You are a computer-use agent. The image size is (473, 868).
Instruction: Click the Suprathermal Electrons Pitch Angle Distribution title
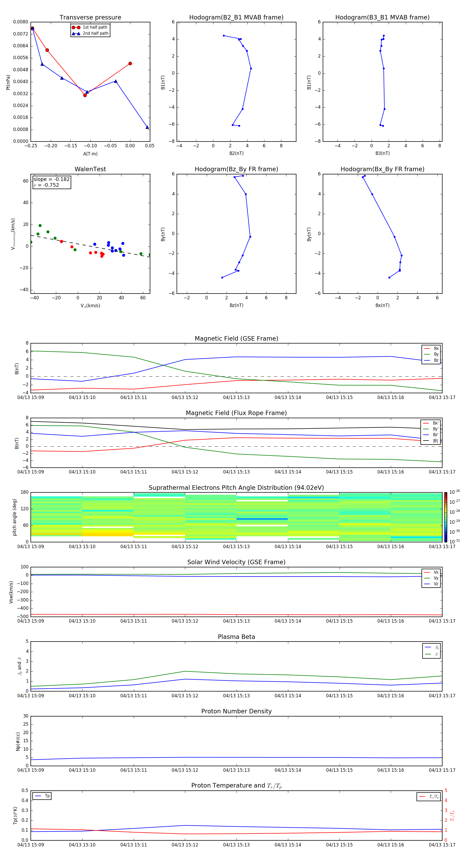click(236, 488)
